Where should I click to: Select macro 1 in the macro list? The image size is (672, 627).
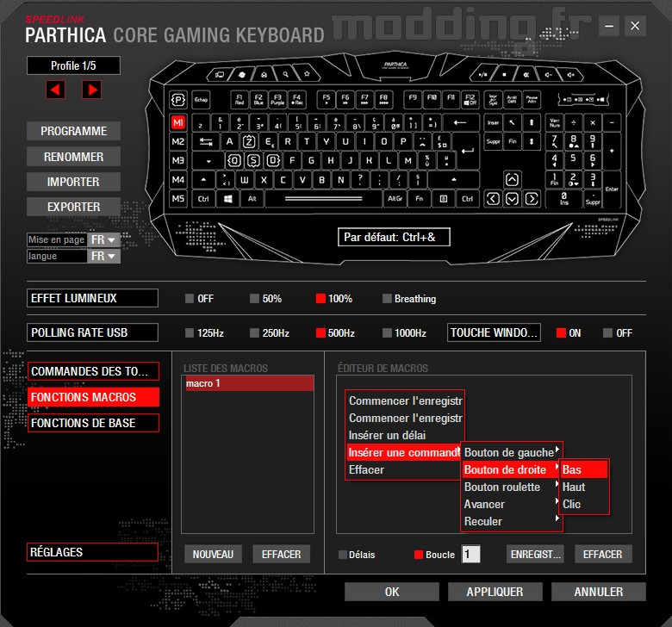pyautogui.click(x=248, y=383)
